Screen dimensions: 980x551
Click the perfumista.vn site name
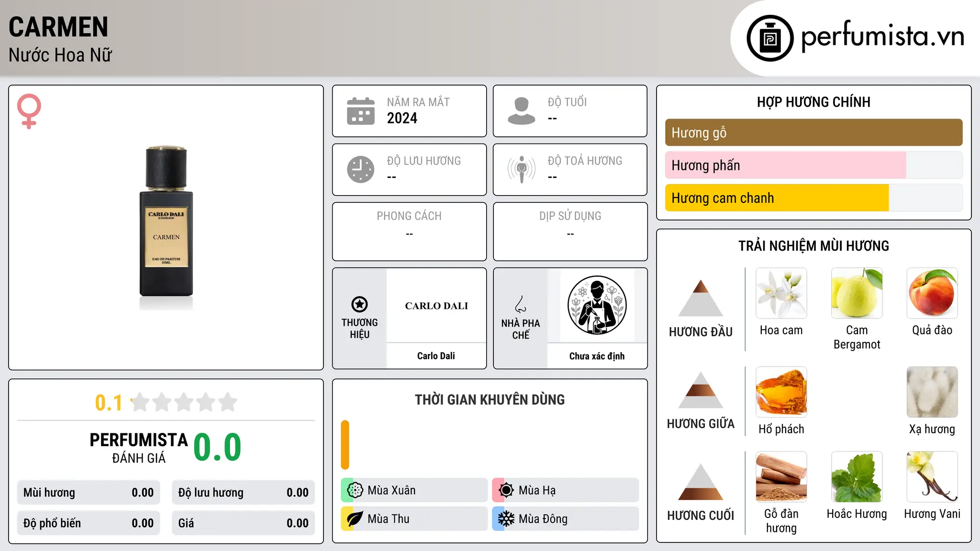pos(883,36)
